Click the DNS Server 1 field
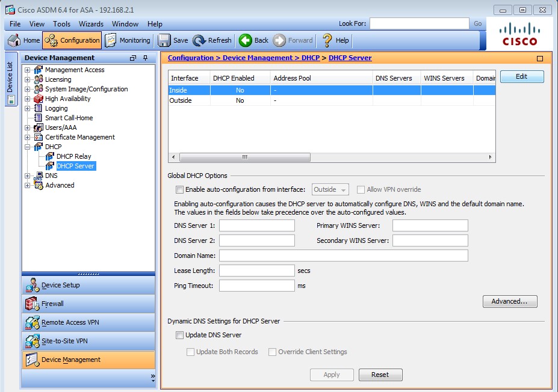Screen dimensions: 558x392 [256, 225]
